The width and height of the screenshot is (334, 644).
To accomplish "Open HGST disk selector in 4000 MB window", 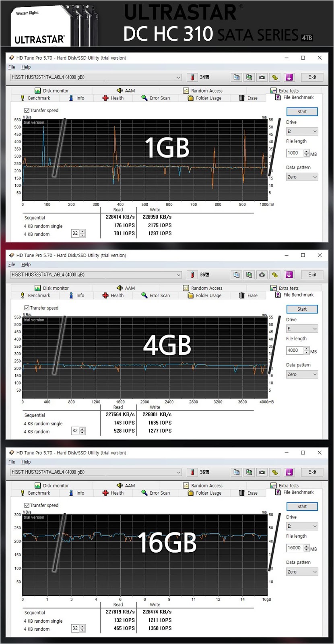I will [96, 275].
